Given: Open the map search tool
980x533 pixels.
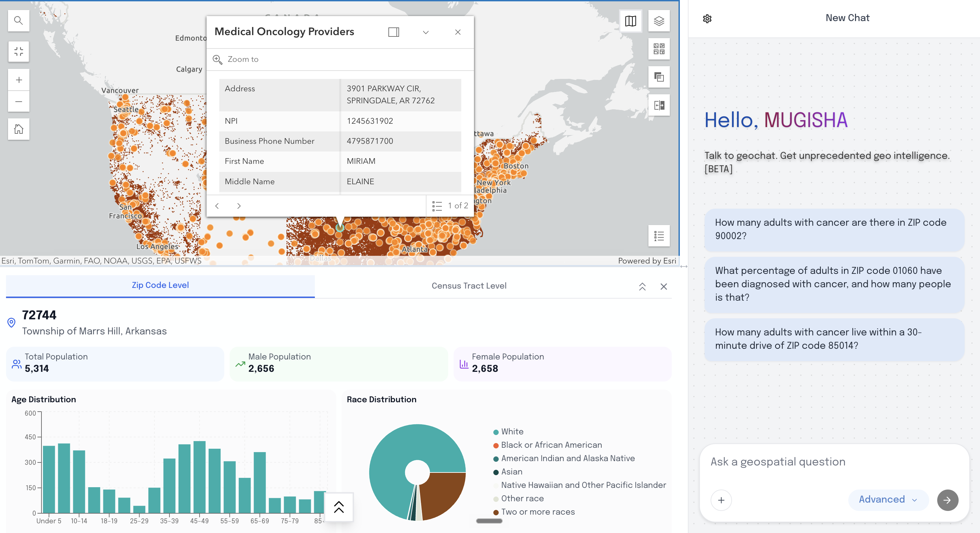Looking at the screenshot, I should coord(19,20).
